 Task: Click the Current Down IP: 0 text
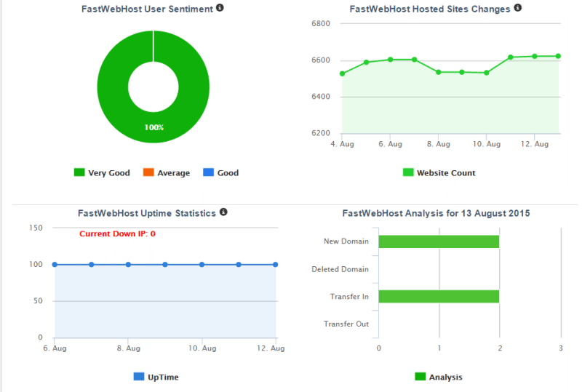[x=117, y=234]
